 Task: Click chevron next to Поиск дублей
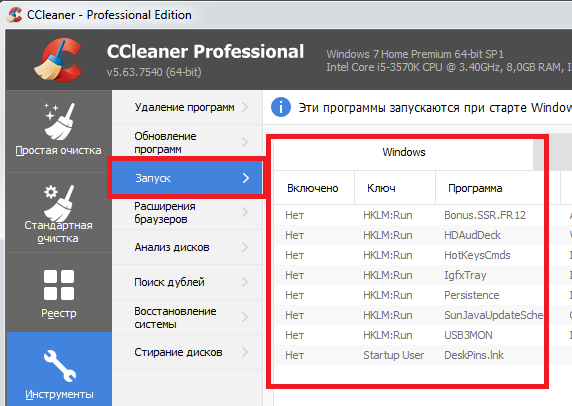point(246,282)
